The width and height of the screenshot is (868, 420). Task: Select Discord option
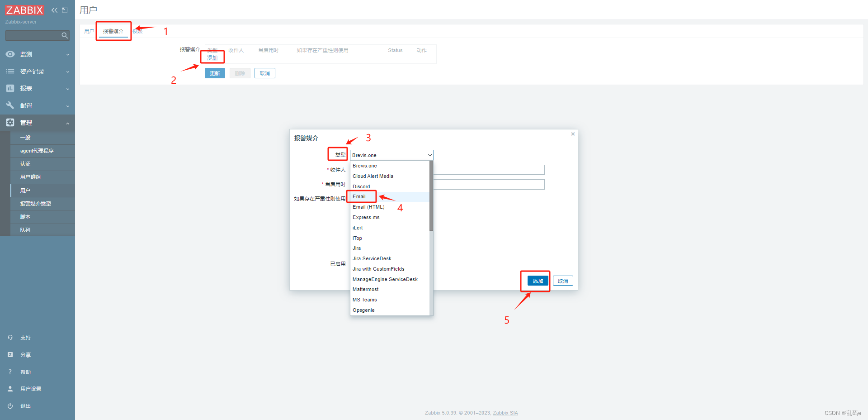coord(390,186)
